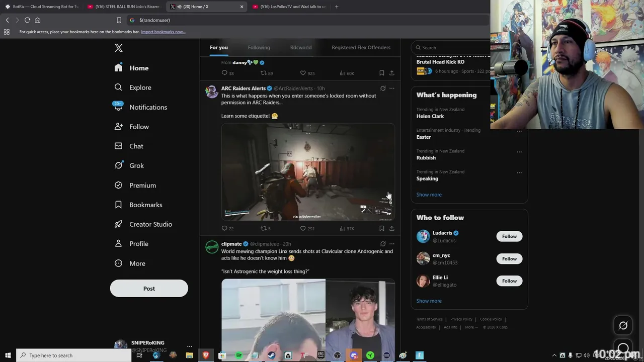The width and height of the screenshot is (644, 362).
Task: Open options for the Speaking trend
Action: click(x=519, y=172)
